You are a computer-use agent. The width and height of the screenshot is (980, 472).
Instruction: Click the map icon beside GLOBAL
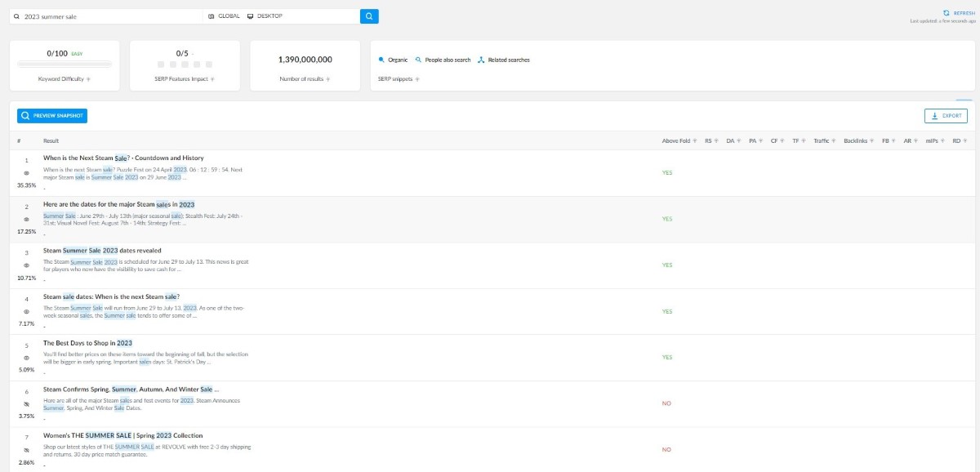tap(212, 16)
